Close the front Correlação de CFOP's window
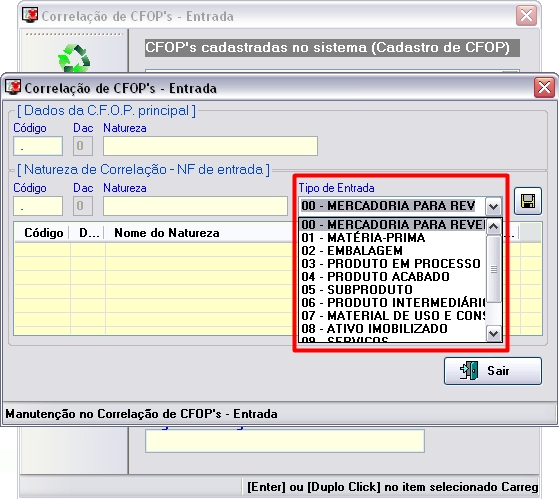The width and height of the screenshot is (559, 499). (544, 87)
